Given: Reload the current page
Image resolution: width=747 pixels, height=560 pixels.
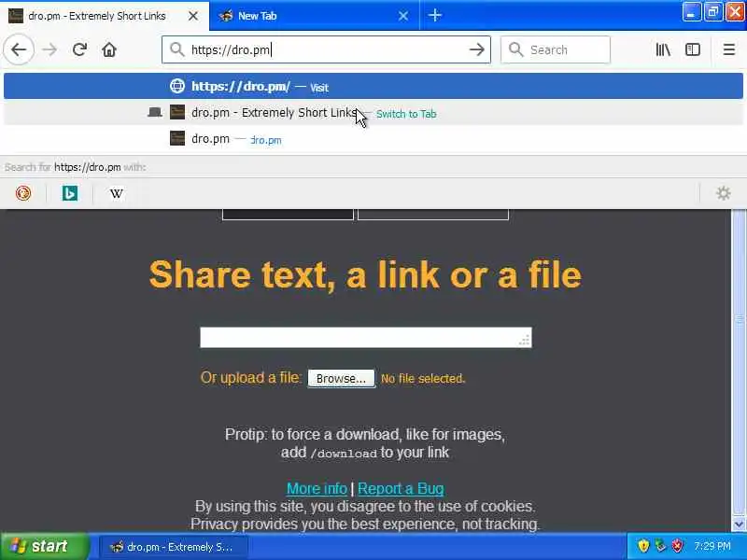Looking at the screenshot, I should (79, 49).
